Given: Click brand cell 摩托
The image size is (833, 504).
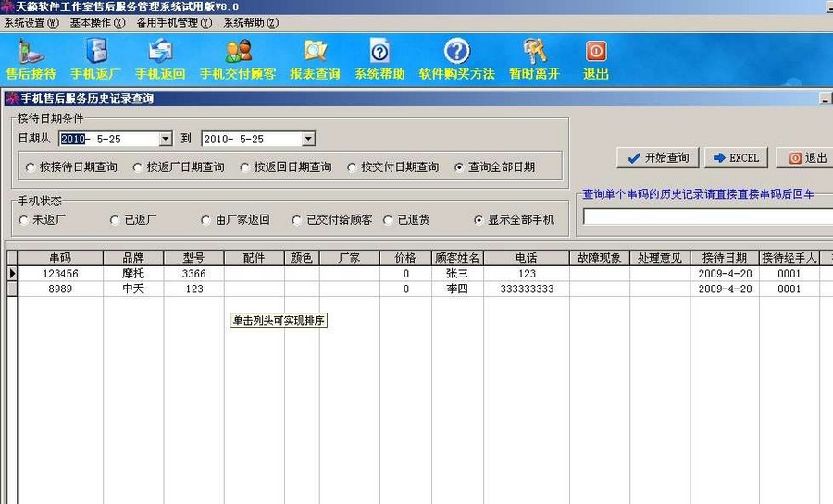Looking at the screenshot, I should pos(133,274).
